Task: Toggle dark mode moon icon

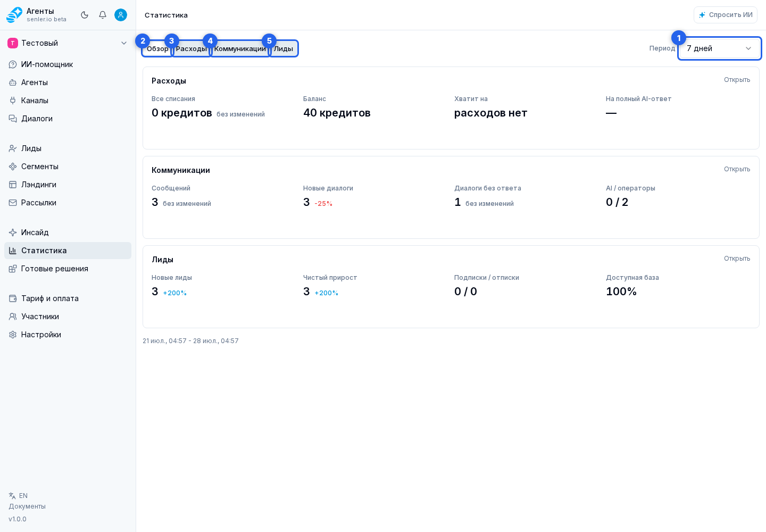Action: point(85,15)
